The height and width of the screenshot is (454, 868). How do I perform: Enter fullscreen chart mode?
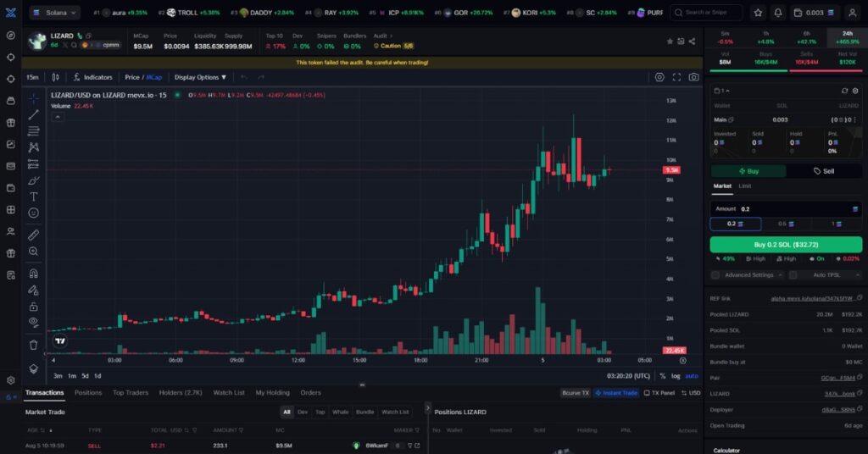point(676,77)
